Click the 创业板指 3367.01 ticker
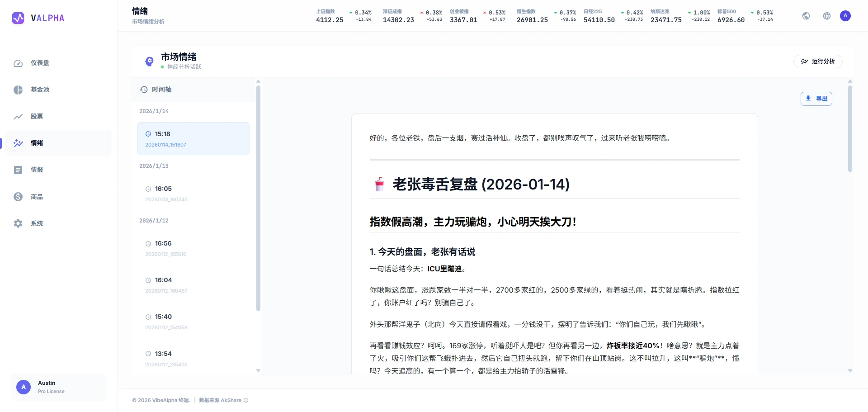This screenshot has height=412, width=868. tap(478, 16)
